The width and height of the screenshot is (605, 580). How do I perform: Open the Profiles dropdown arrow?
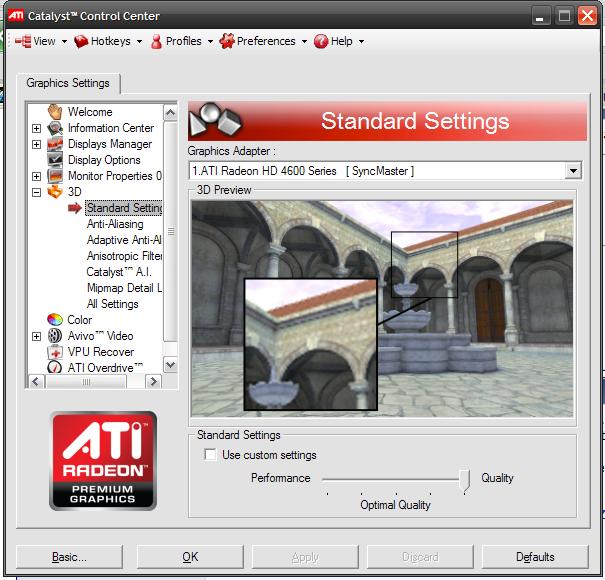[x=210, y=41]
